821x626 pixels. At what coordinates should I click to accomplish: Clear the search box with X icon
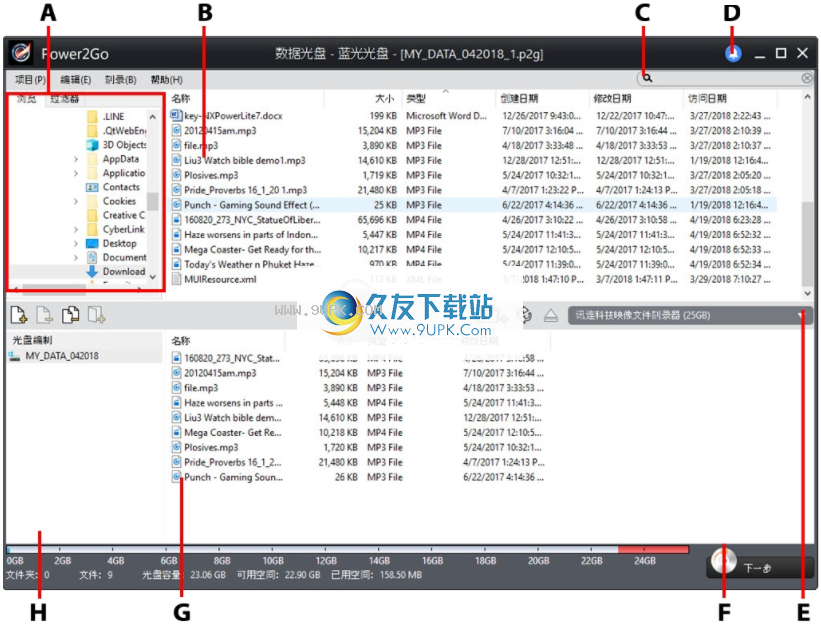[807, 78]
